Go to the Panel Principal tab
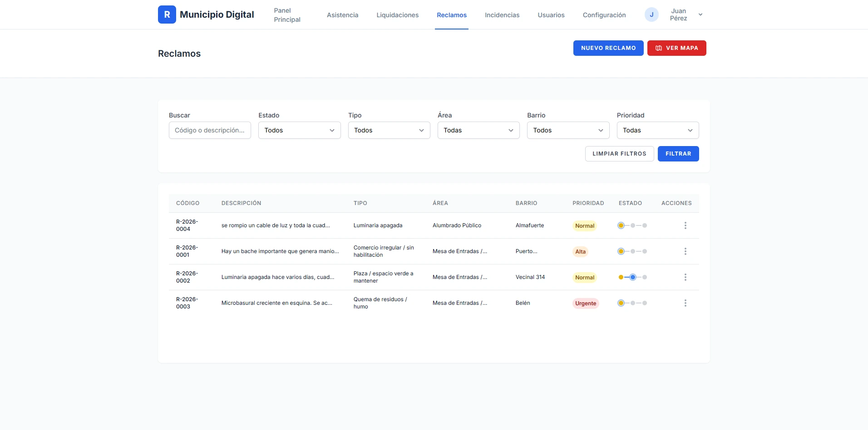This screenshot has width=868, height=430. (287, 15)
